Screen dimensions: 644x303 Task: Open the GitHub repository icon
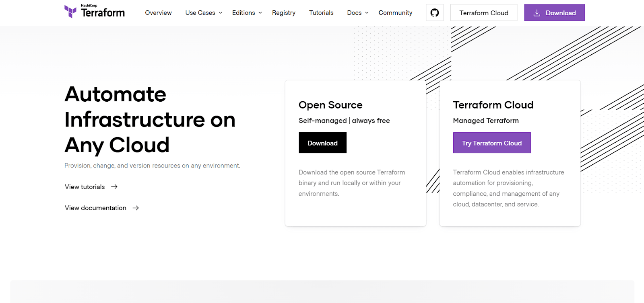[435, 13]
